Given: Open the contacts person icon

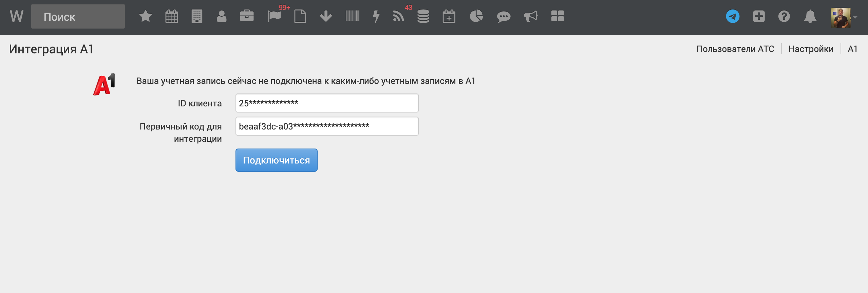Looking at the screenshot, I should [222, 16].
